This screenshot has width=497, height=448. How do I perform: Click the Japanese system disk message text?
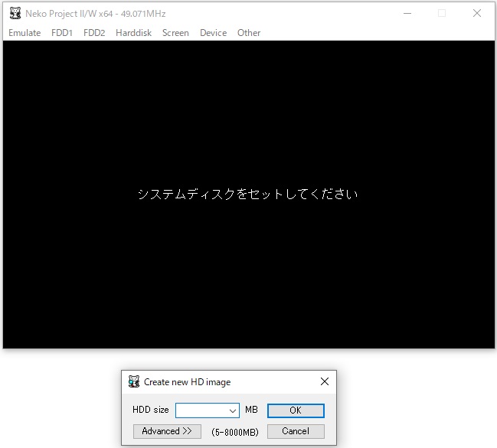click(247, 194)
